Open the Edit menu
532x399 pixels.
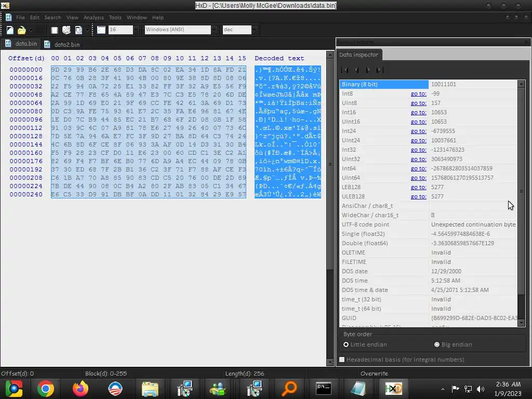(35, 17)
